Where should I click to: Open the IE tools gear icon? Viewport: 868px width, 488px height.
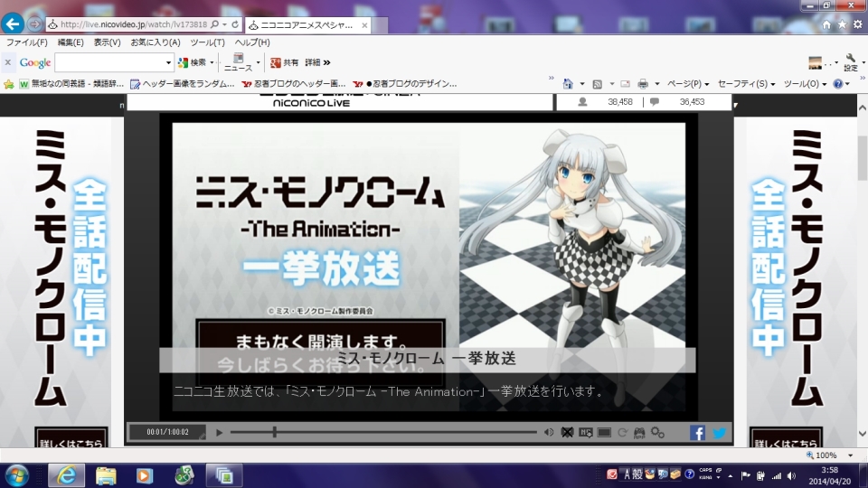(857, 24)
